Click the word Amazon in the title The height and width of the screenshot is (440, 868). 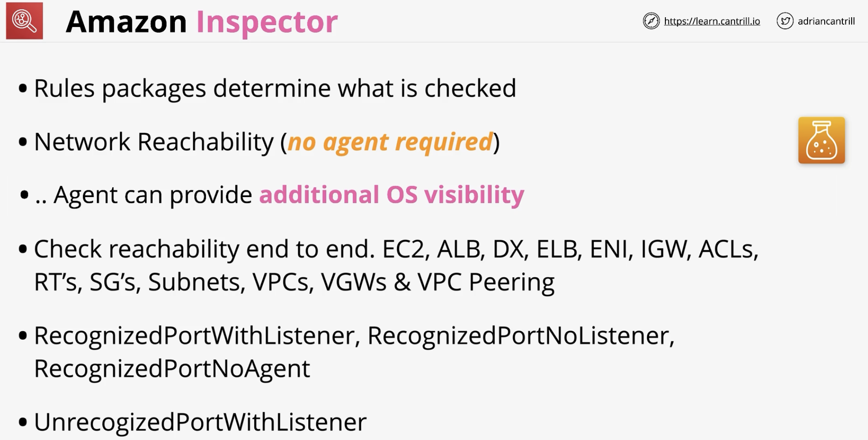[x=126, y=21]
